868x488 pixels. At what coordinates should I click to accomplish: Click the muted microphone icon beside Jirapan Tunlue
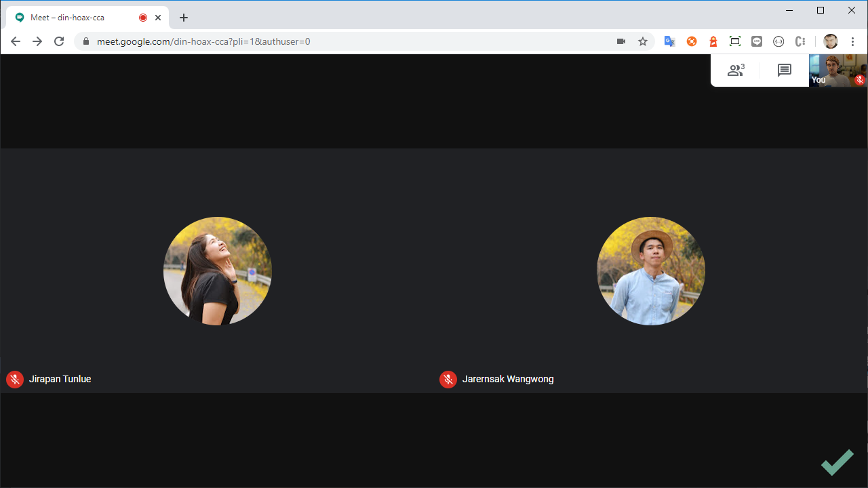point(15,380)
